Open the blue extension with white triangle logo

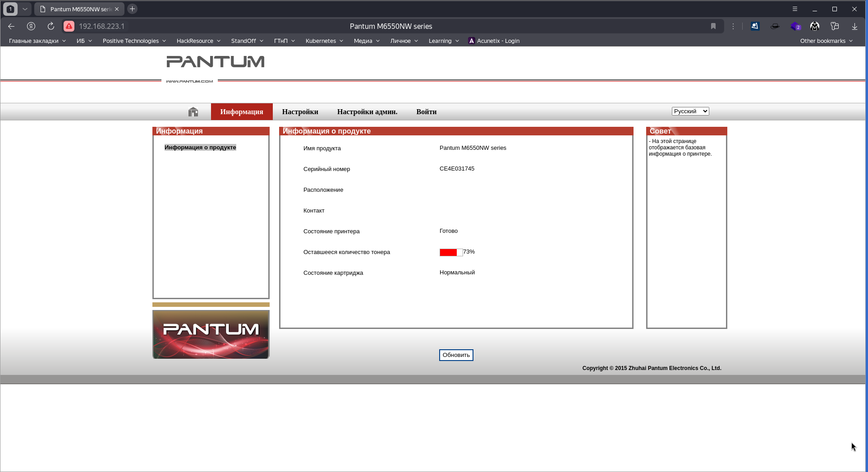[x=755, y=26]
